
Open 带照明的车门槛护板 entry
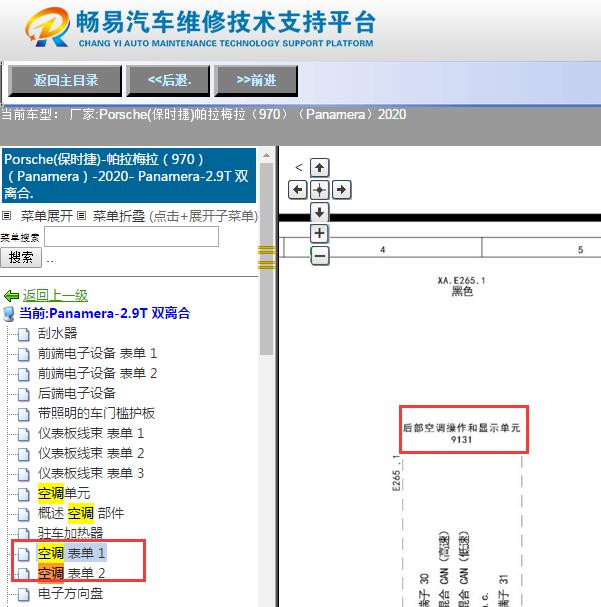pos(96,414)
